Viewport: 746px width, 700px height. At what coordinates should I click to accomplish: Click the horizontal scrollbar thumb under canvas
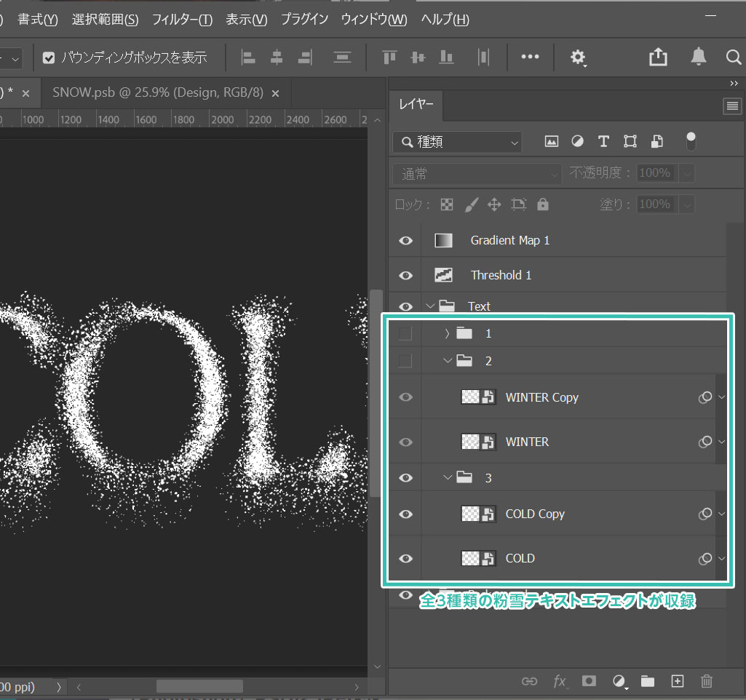pyautogui.click(x=199, y=686)
